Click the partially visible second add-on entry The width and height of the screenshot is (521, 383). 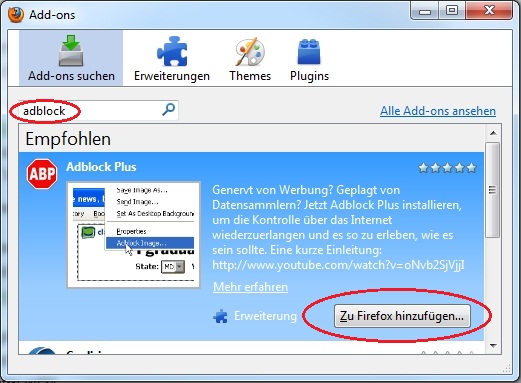(x=251, y=348)
